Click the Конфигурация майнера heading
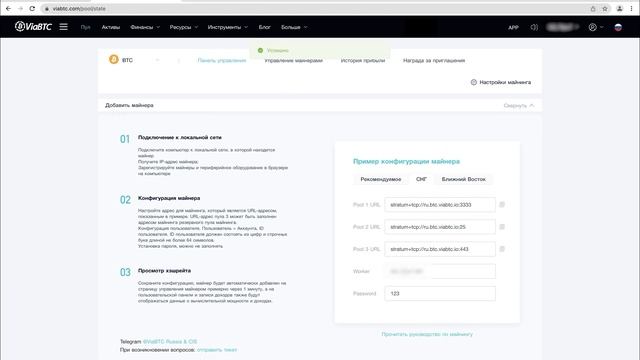The width and height of the screenshot is (640, 360). click(x=169, y=198)
